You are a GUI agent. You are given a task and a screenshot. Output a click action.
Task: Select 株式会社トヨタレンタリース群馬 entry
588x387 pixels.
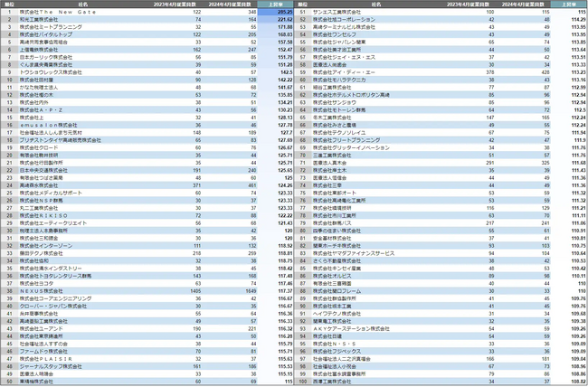[x=55, y=276]
